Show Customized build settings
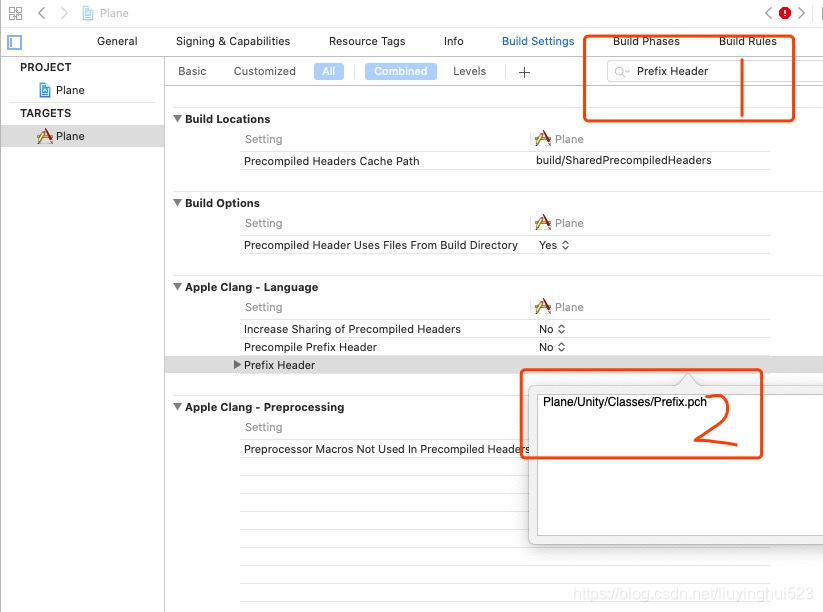The image size is (823, 612). coord(265,71)
